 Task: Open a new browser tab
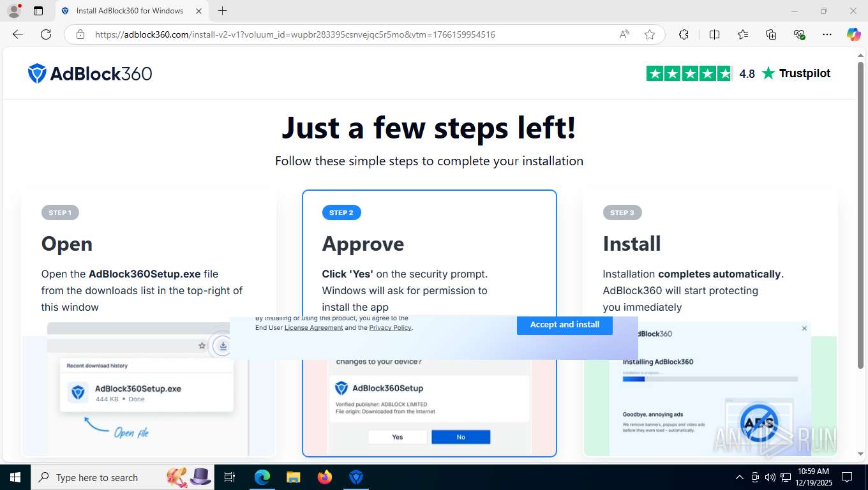point(222,11)
